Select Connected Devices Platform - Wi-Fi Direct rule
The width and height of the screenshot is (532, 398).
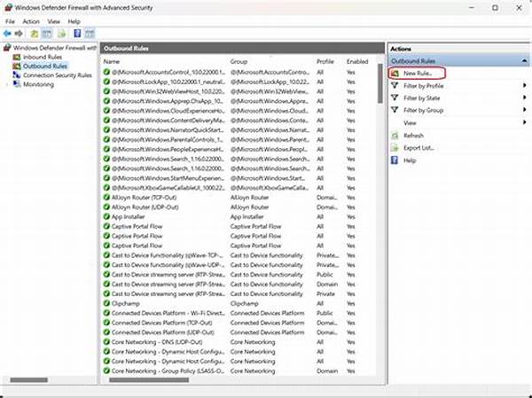[168, 313]
